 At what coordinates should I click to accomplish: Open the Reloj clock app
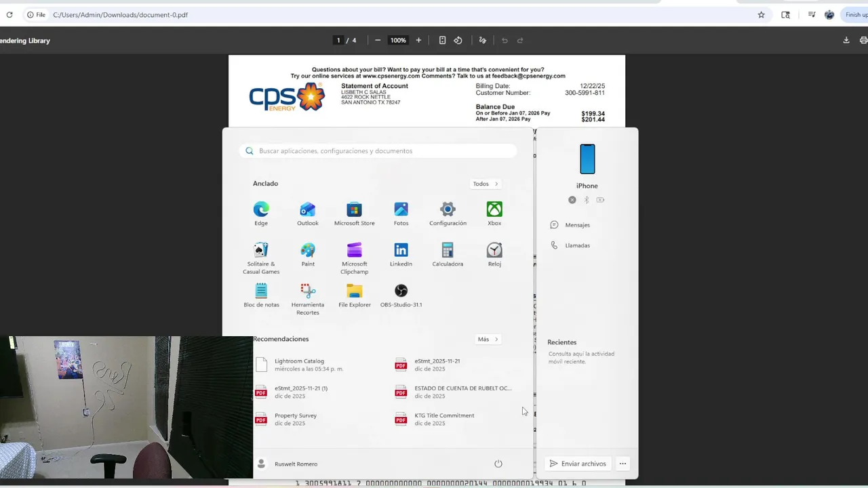pos(494,254)
